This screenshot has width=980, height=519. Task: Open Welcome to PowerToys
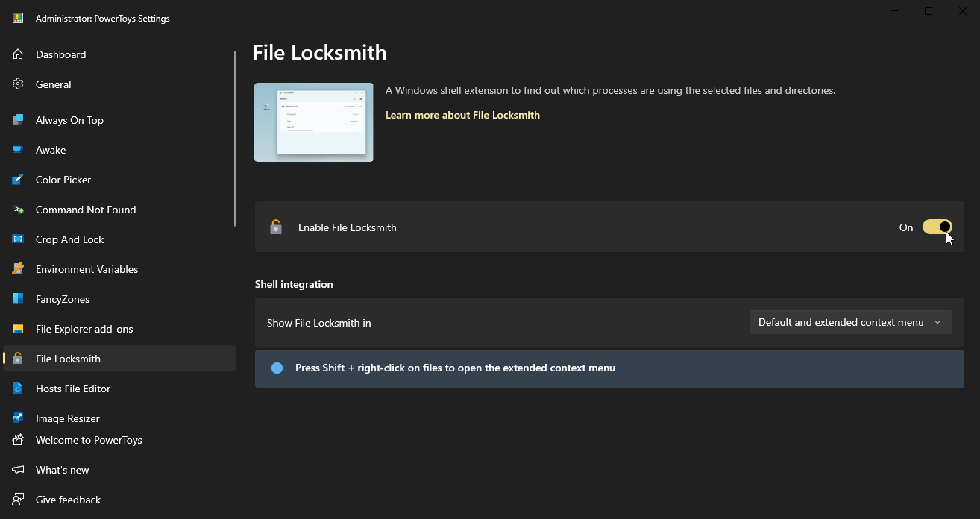[x=119, y=440]
